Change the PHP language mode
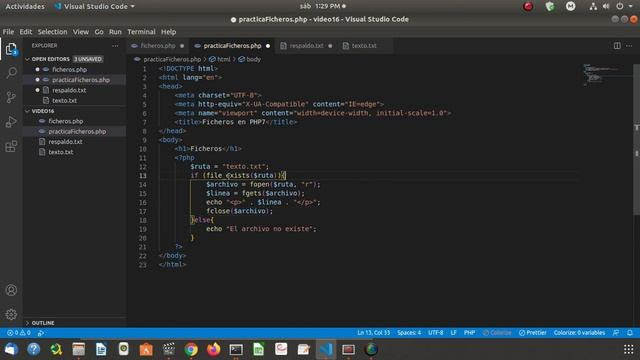 469,333
